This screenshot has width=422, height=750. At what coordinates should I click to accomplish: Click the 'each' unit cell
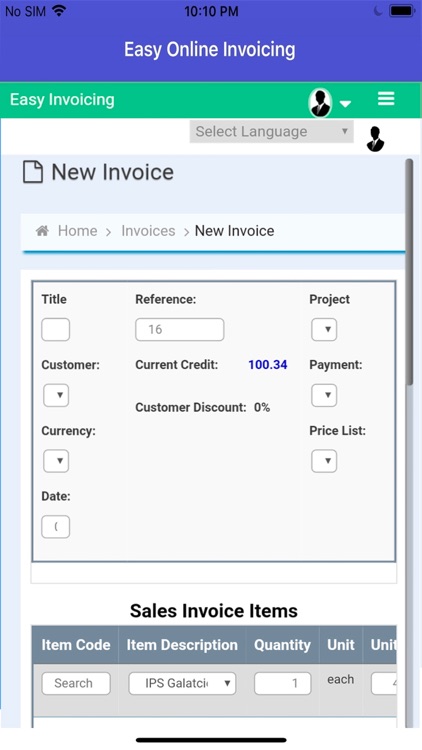coord(341,680)
